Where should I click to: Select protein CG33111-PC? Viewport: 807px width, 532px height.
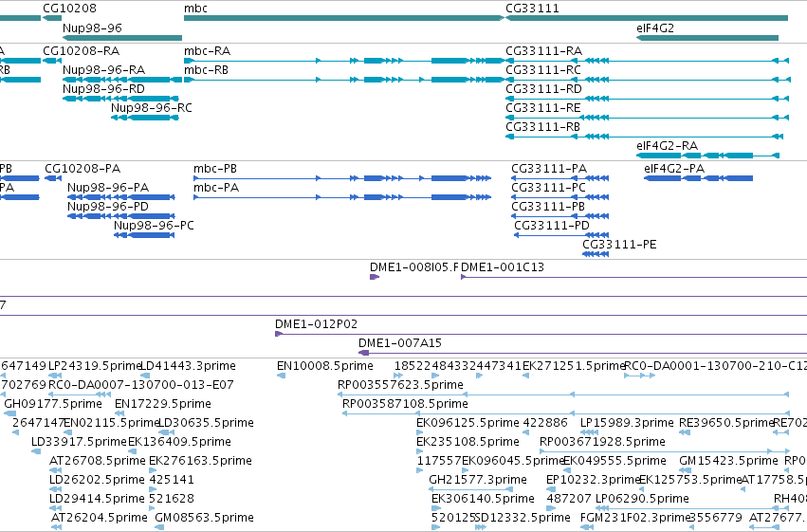point(559,197)
